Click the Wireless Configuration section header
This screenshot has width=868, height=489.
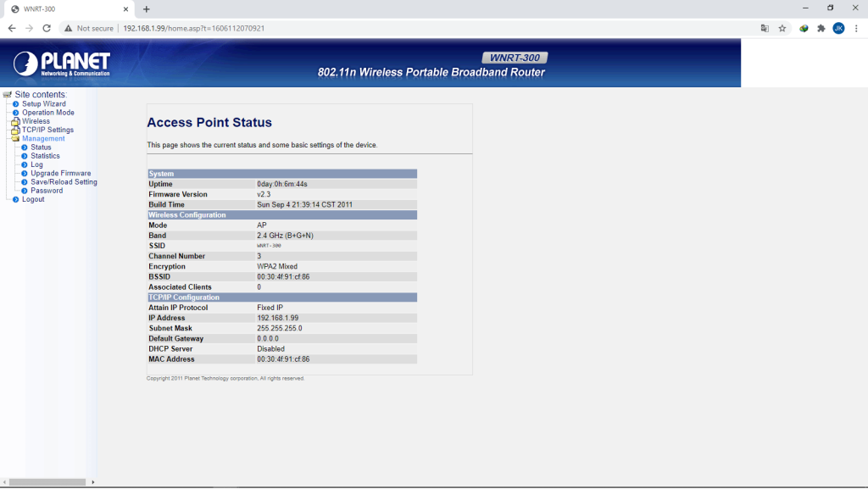[x=282, y=215]
